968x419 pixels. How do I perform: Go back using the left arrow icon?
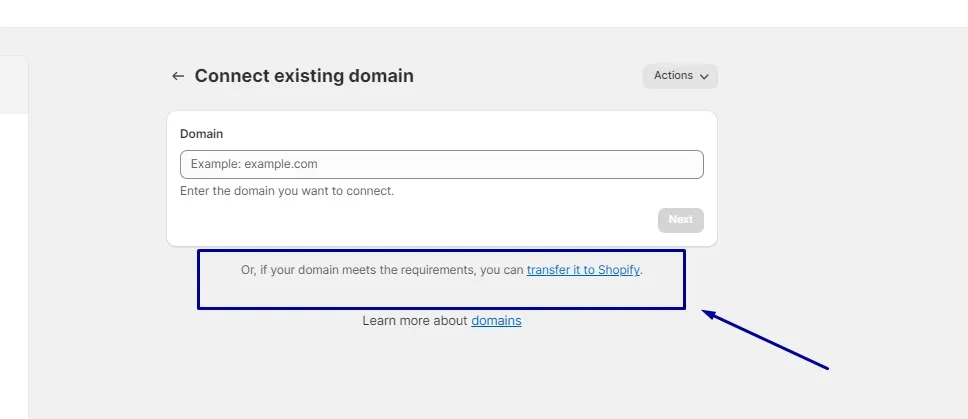click(x=178, y=76)
